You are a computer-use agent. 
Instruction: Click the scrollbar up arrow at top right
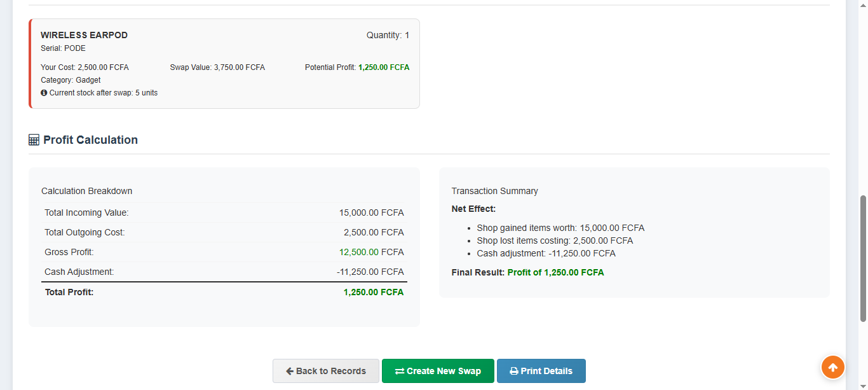click(x=863, y=5)
